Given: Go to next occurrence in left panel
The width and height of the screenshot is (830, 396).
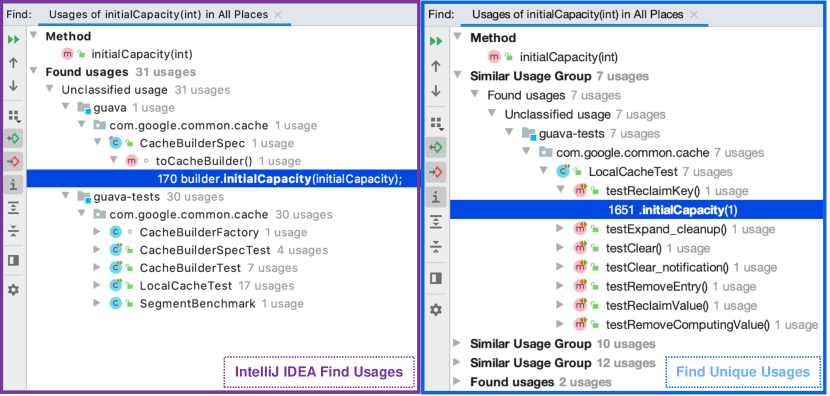Looking at the screenshot, I should [x=13, y=85].
